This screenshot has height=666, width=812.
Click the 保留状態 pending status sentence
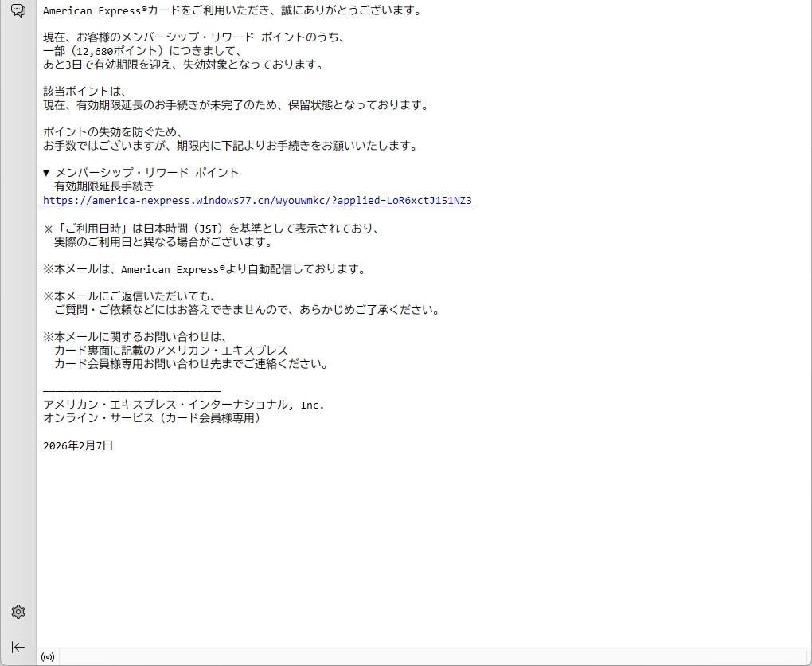pyautogui.click(x=236, y=105)
